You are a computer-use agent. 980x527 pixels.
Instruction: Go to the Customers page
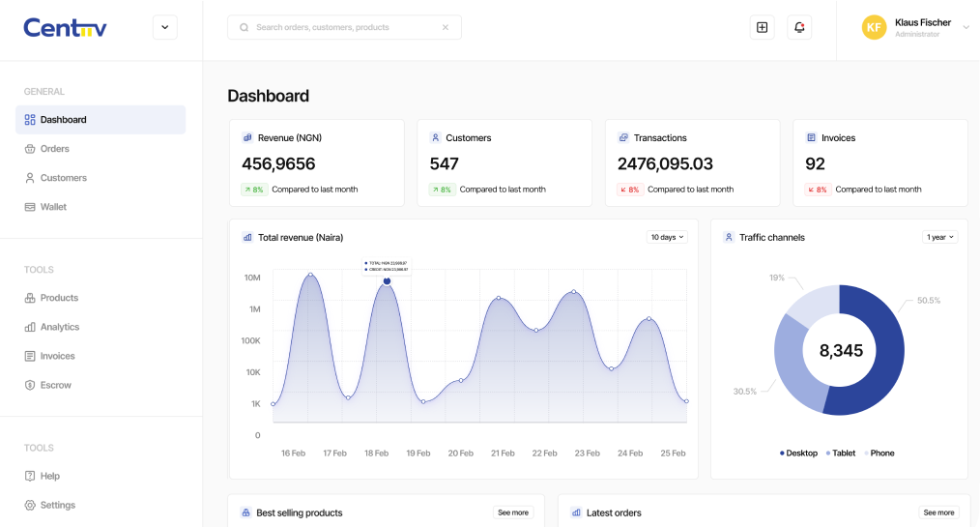click(63, 178)
